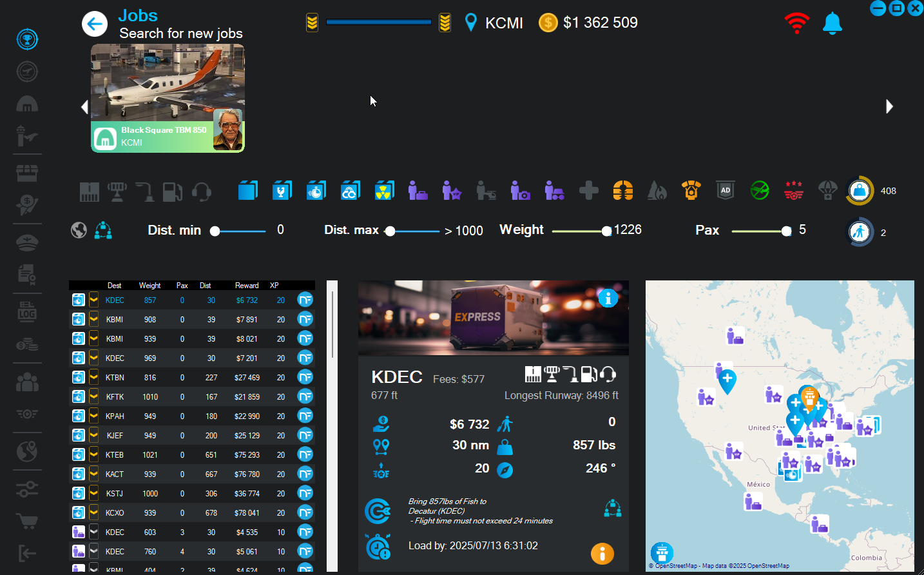Toggle the headset requirement filter

point(202,191)
